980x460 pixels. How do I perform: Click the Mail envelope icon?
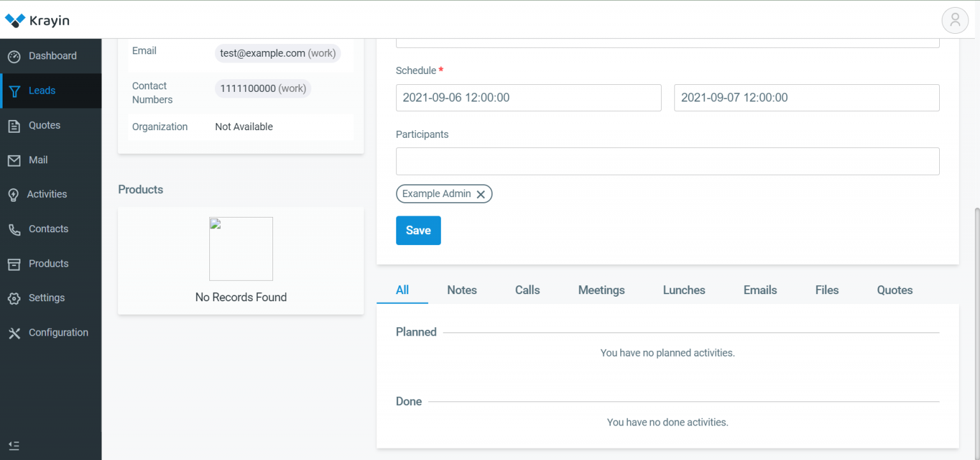(x=14, y=160)
